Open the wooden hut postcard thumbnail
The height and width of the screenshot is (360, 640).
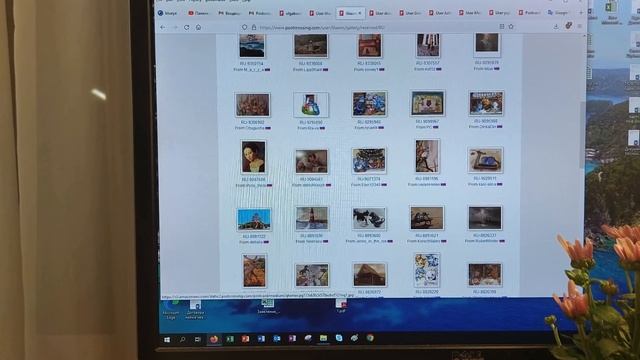(369, 275)
